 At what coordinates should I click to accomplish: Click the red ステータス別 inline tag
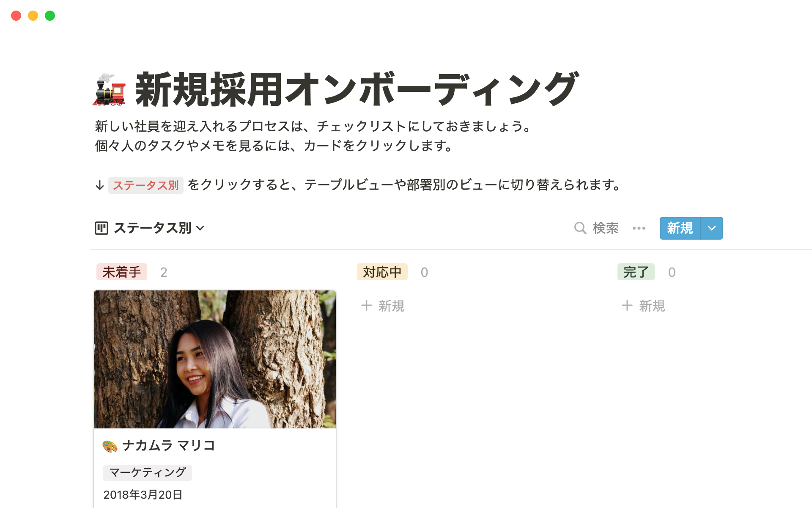[145, 185]
